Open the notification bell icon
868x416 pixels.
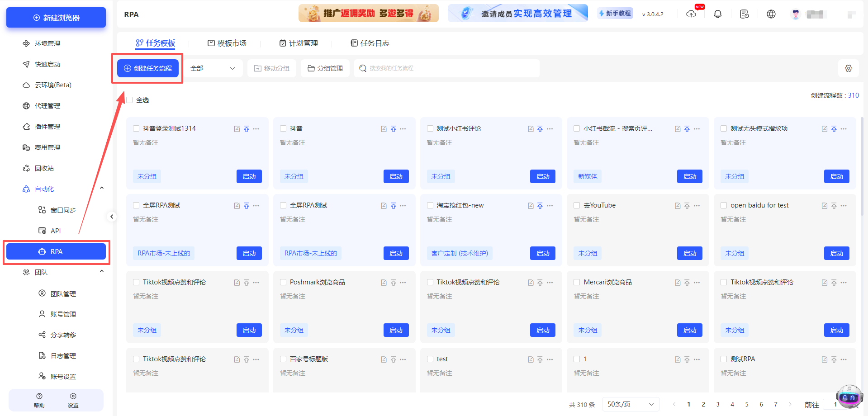(x=718, y=14)
